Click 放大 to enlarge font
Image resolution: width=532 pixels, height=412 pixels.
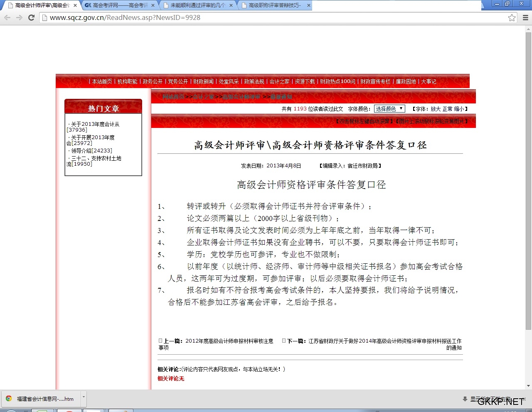(435, 109)
